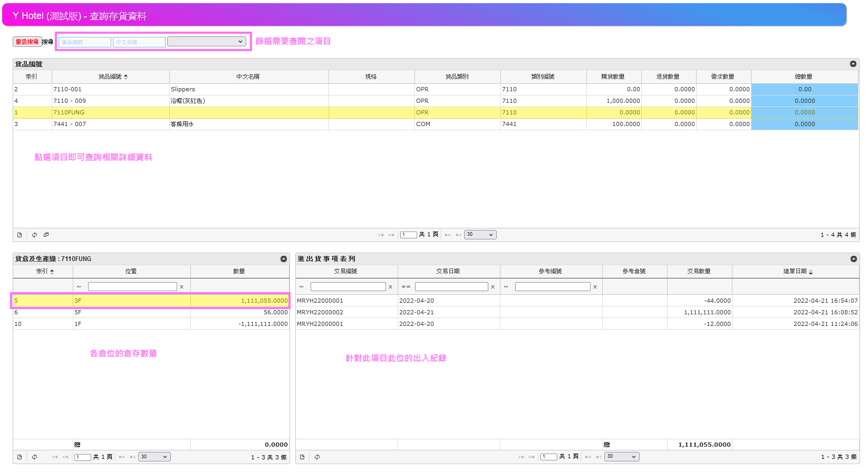Refresh the warehouse location grid

(34, 457)
